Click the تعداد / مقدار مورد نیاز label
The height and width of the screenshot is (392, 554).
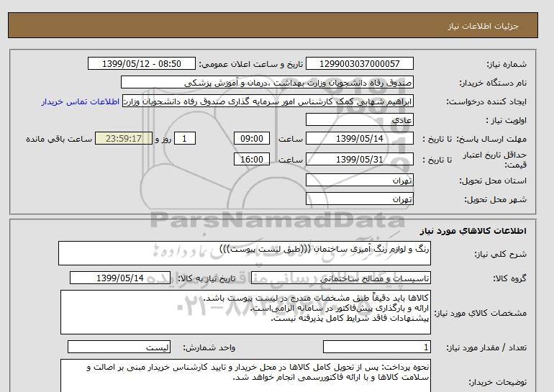point(486,347)
